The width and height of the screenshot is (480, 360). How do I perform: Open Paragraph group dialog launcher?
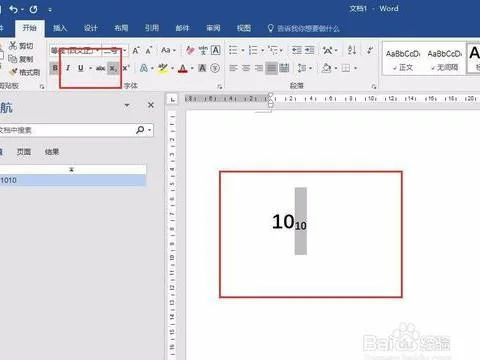point(374,87)
